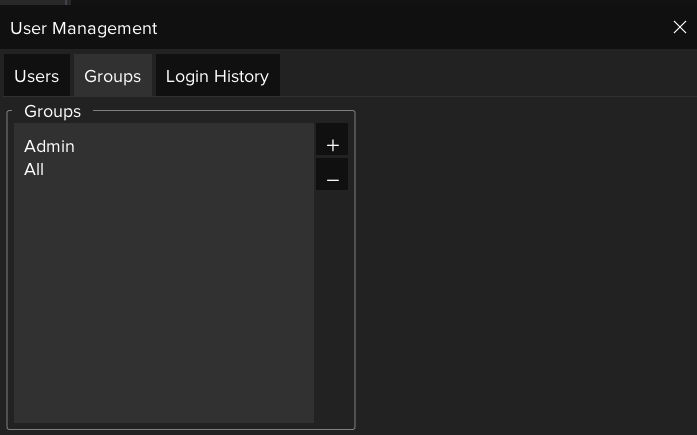Viewport: 697px width, 435px height.
Task: Dismiss the window using the X icon
Action: [x=680, y=28]
